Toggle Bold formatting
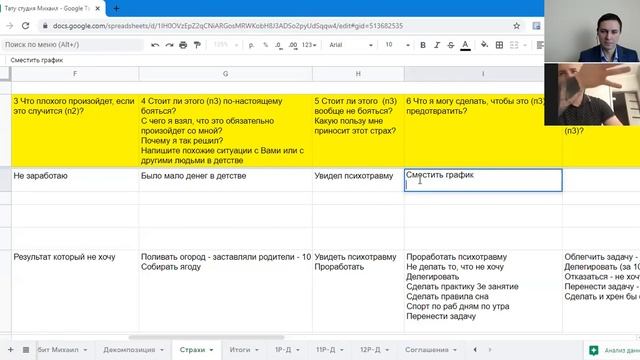 point(423,45)
